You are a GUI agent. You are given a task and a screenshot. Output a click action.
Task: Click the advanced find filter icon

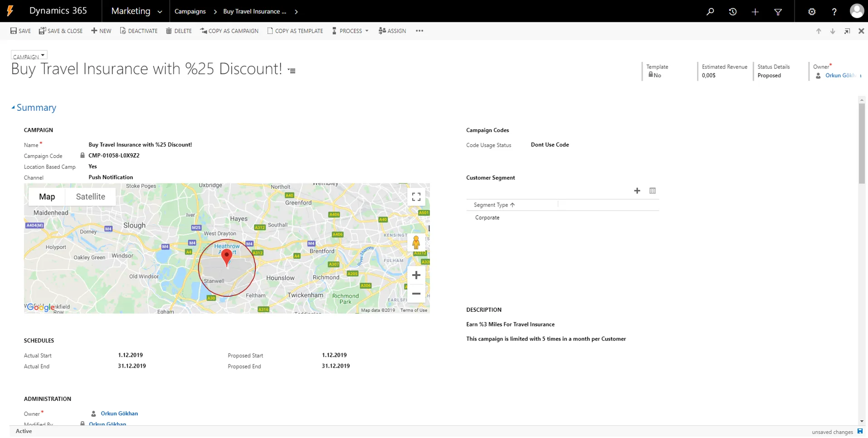click(x=778, y=12)
